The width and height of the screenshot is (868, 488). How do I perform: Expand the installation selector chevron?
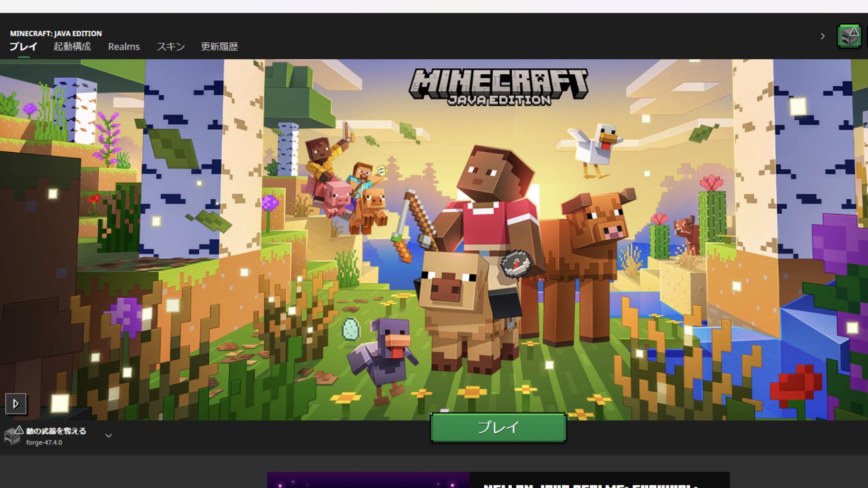pos(108,436)
